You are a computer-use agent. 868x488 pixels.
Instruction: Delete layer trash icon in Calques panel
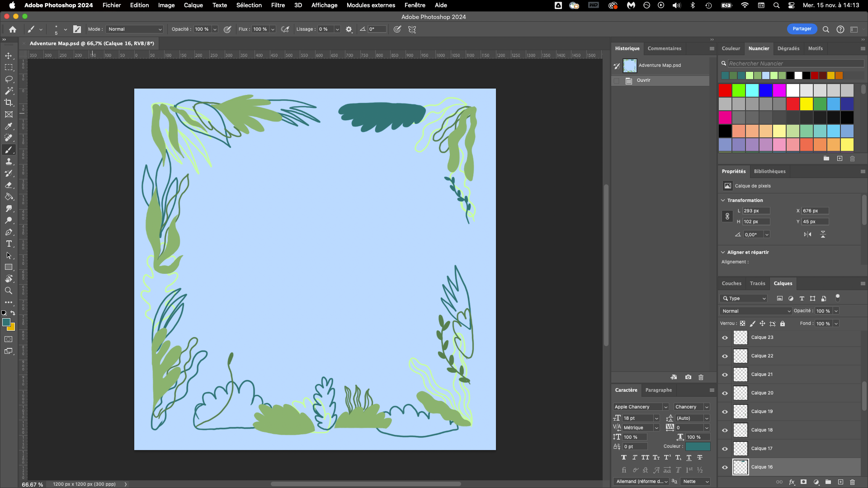pos(853,482)
